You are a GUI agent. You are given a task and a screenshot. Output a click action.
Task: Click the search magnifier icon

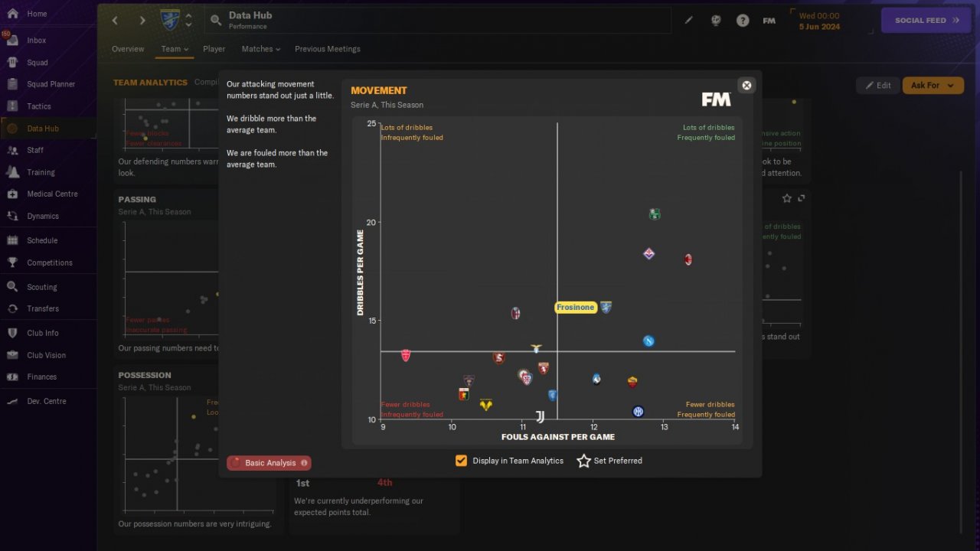click(216, 21)
